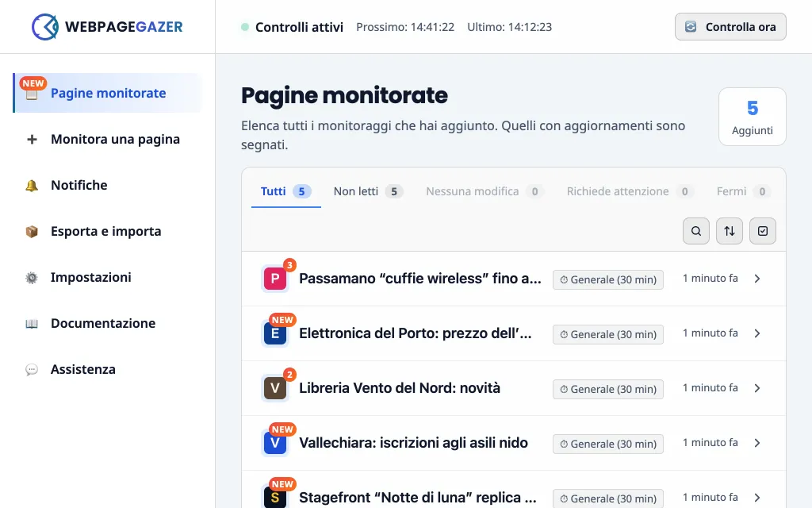Click the book icon beside Documentazione
The width and height of the screenshot is (812, 508).
point(32,324)
